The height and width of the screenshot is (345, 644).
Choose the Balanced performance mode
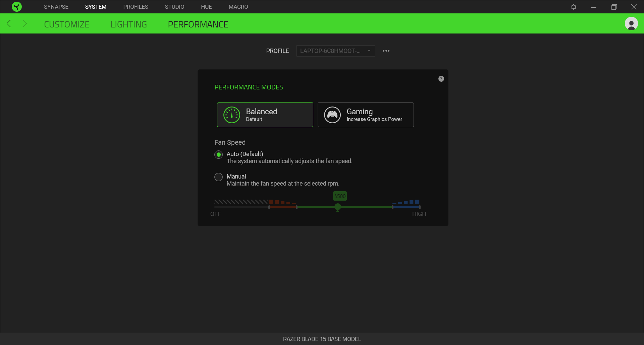pyautogui.click(x=265, y=115)
